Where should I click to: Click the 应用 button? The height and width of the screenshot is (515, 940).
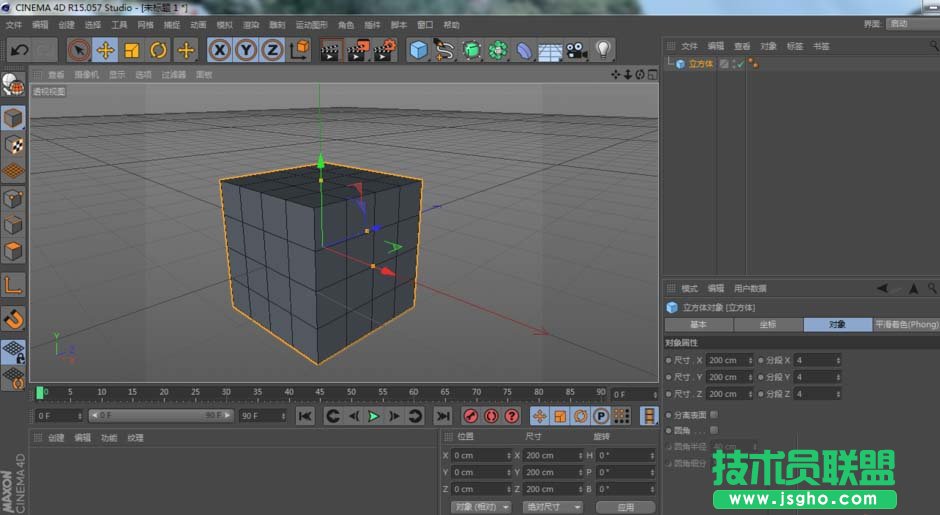pyautogui.click(x=625, y=507)
